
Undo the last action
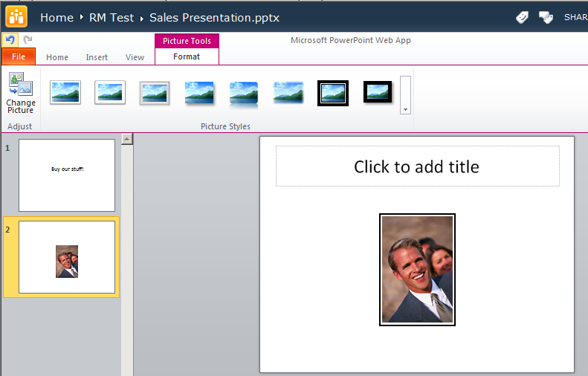point(10,39)
